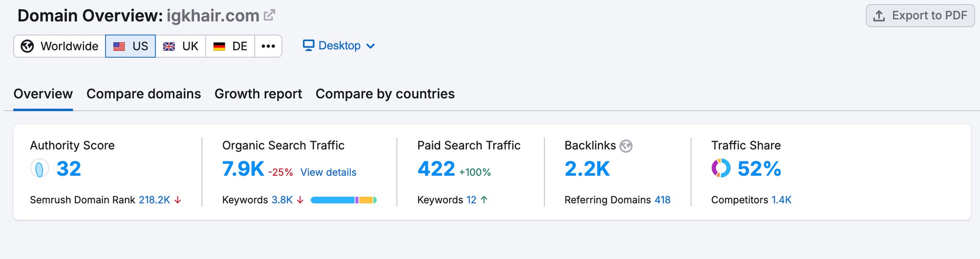Click the Organic Search Traffic label

[x=283, y=145]
